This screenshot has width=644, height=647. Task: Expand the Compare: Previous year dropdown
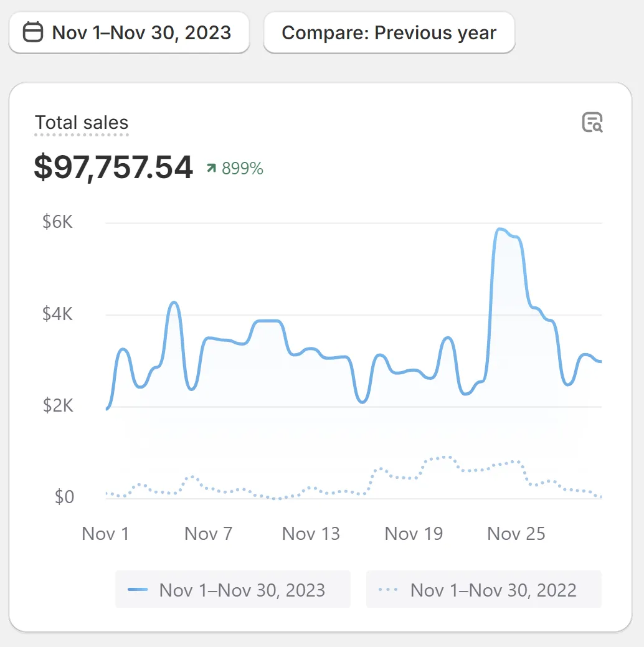pos(389,32)
